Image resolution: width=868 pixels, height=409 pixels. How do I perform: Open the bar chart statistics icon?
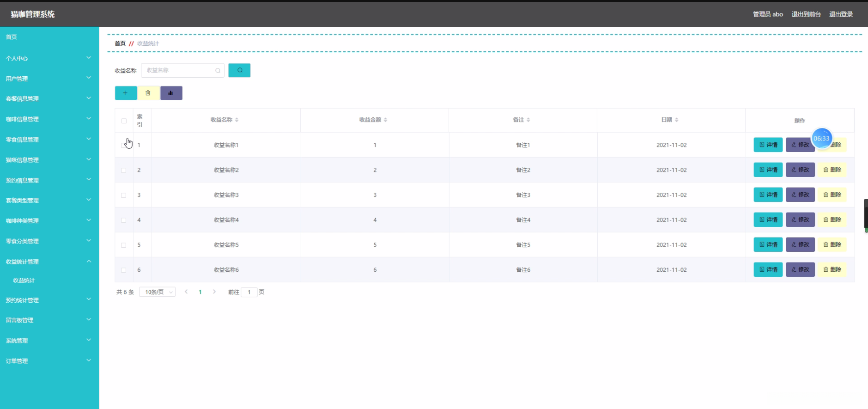coord(171,93)
